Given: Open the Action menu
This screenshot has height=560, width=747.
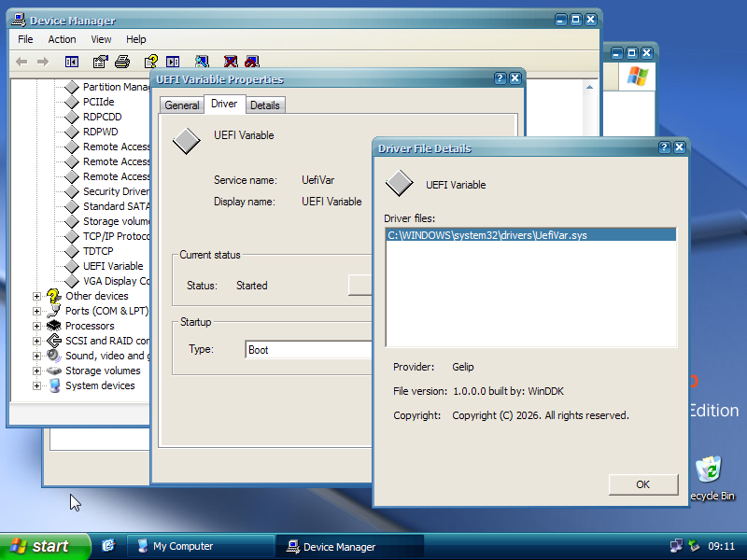Looking at the screenshot, I should click(62, 39).
